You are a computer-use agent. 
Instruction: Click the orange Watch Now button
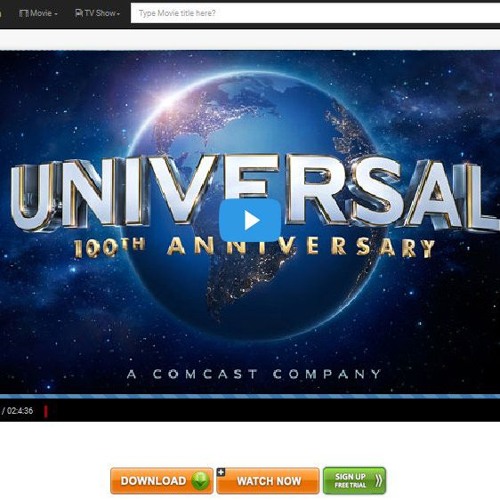click(x=268, y=481)
